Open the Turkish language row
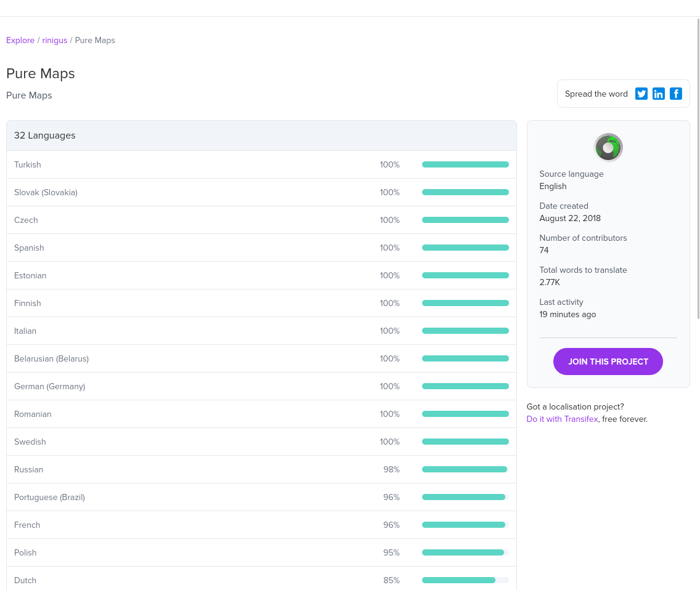This screenshot has width=700, height=590. click(x=262, y=164)
